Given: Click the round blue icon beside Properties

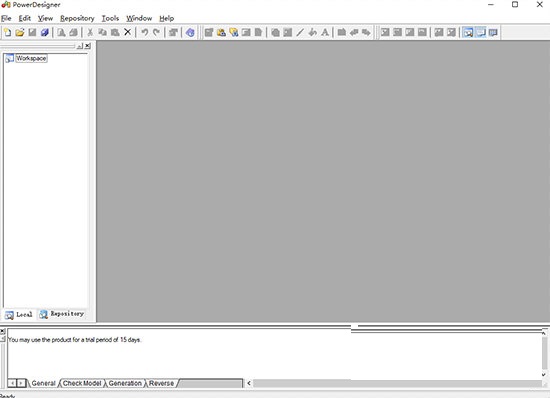Looking at the screenshot, I should (190, 33).
